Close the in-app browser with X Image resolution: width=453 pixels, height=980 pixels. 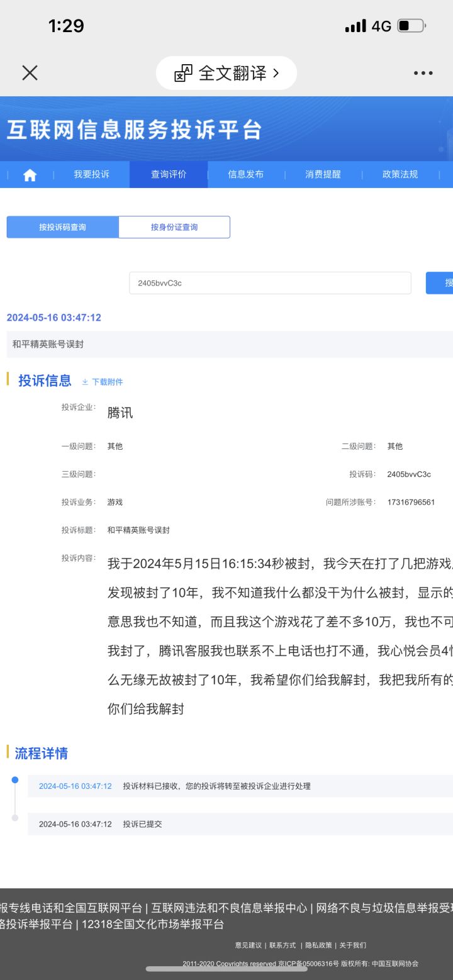click(x=30, y=73)
